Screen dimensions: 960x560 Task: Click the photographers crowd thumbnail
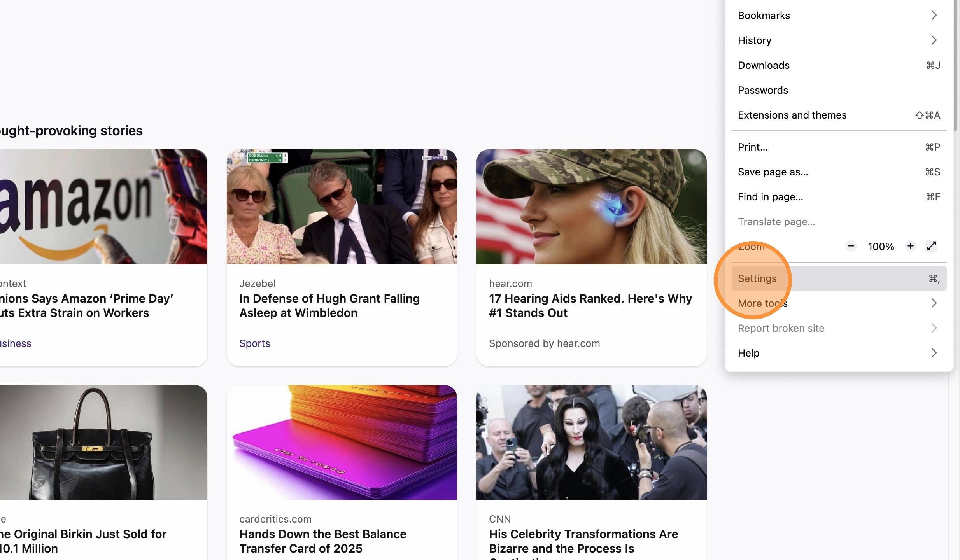[592, 443]
